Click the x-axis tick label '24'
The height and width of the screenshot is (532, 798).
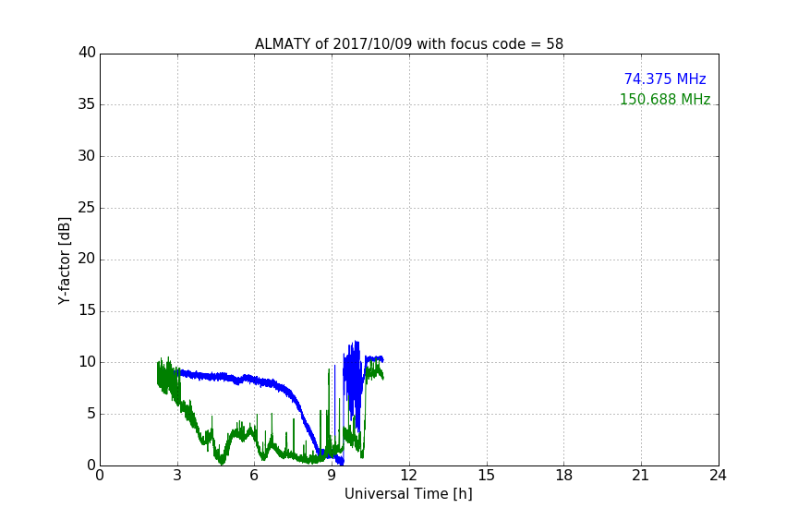click(x=718, y=476)
